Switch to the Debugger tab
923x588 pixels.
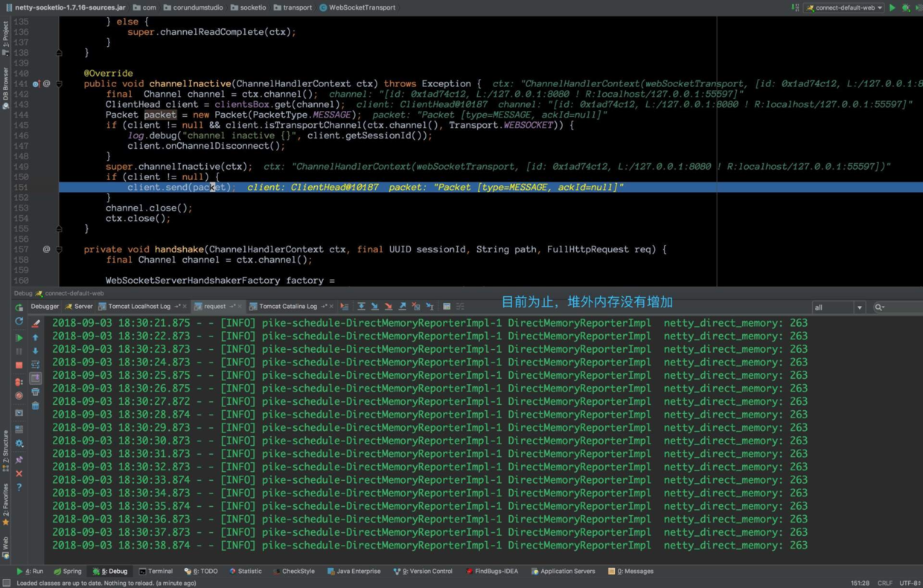point(45,306)
